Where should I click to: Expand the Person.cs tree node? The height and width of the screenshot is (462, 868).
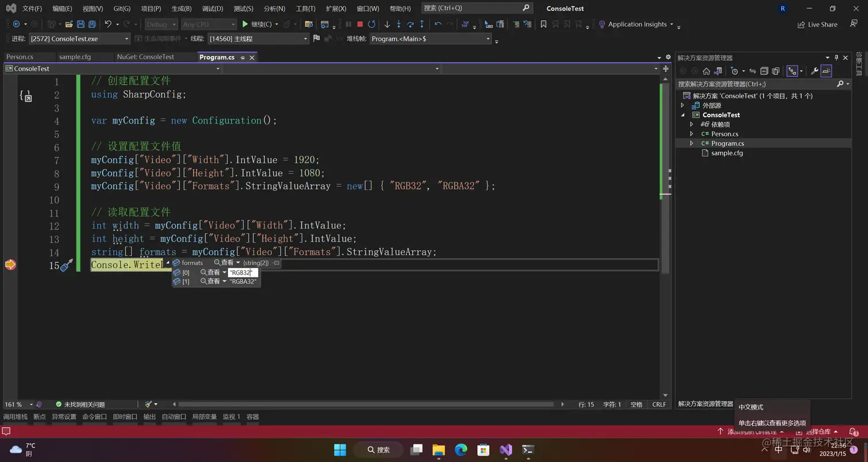(x=692, y=134)
